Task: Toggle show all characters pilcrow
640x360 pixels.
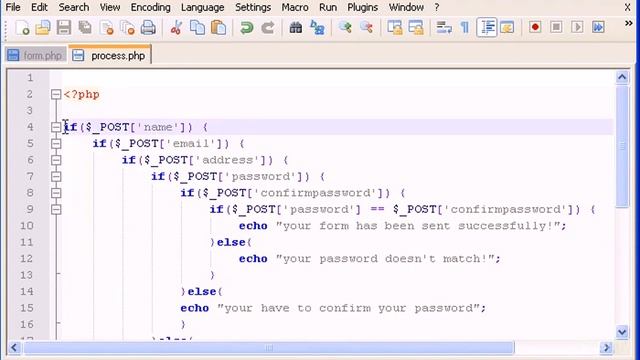Action: [x=464, y=28]
